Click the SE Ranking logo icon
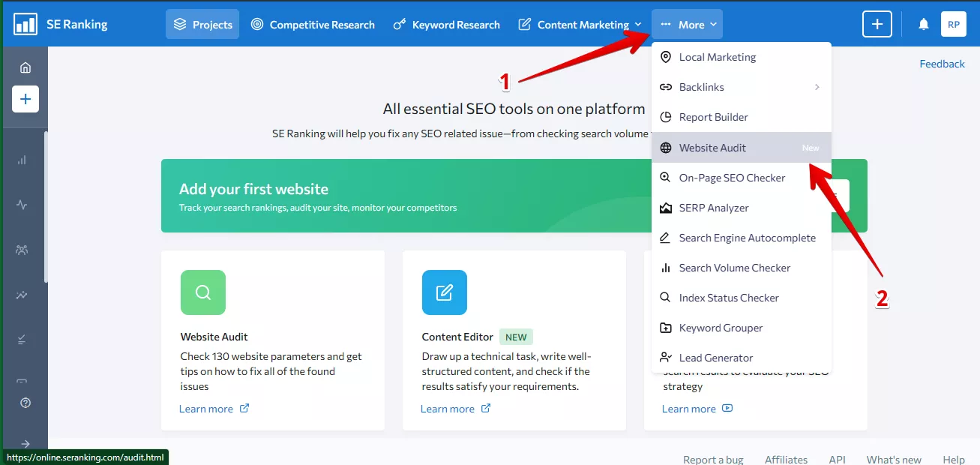980x465 pixels. (25, 24)
